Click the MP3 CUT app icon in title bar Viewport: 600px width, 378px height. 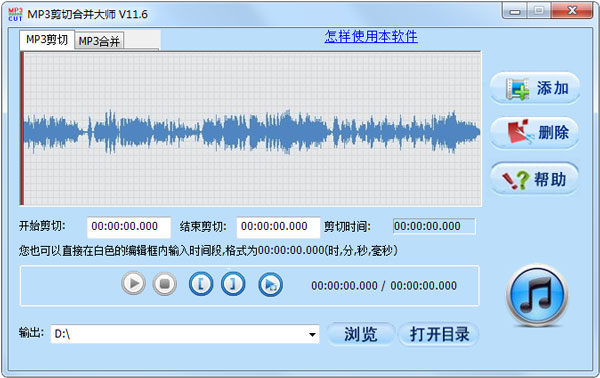coord(15,14)
